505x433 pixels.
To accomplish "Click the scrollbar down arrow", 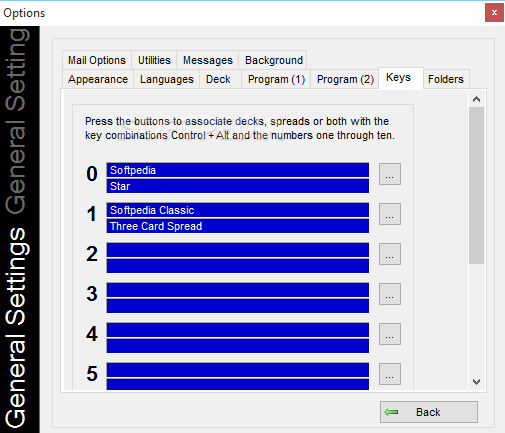I will click(476, 382).
